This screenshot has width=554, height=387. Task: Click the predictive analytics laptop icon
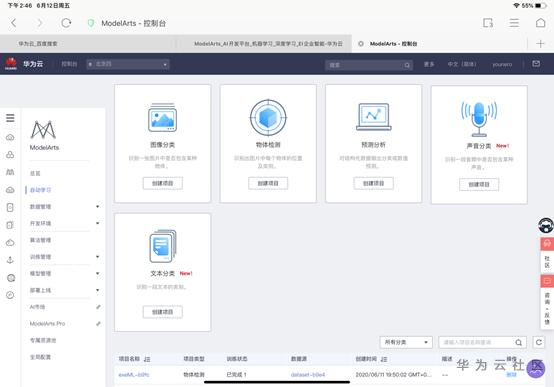(373, 117)
